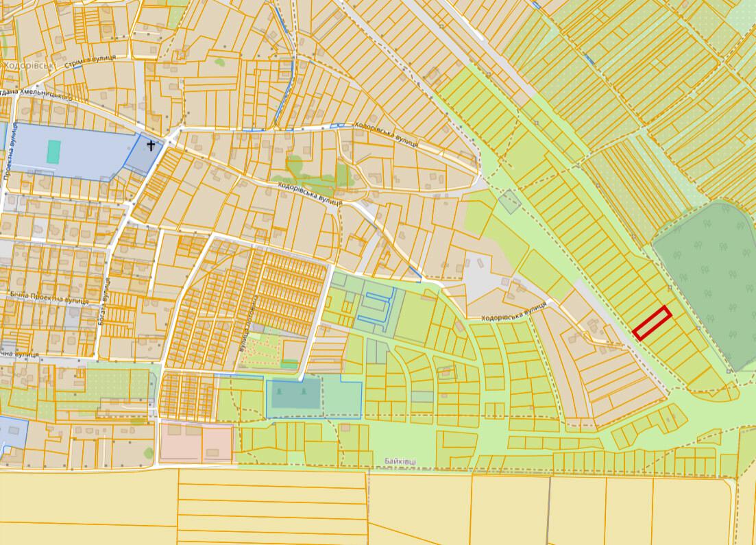Viewport: 756px width, 545px height.
Task: Select the small bright green rectangle by the dotted garden
Action: tap(289, 364)
